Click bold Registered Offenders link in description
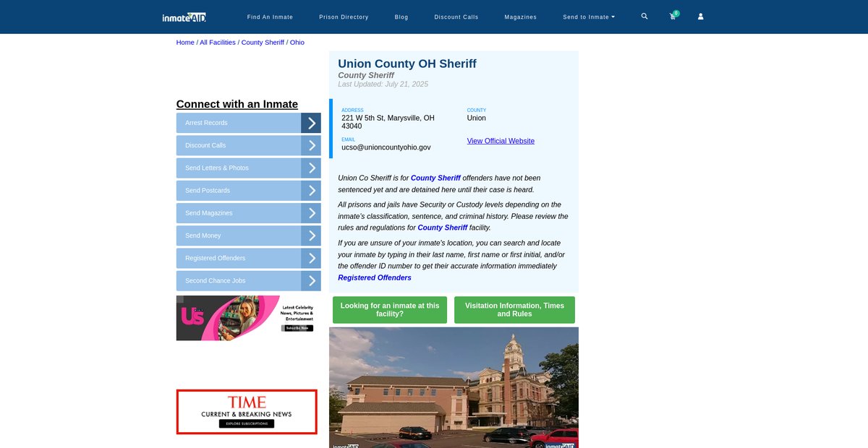This screenshot has width=868, height=448. point(375,277)
